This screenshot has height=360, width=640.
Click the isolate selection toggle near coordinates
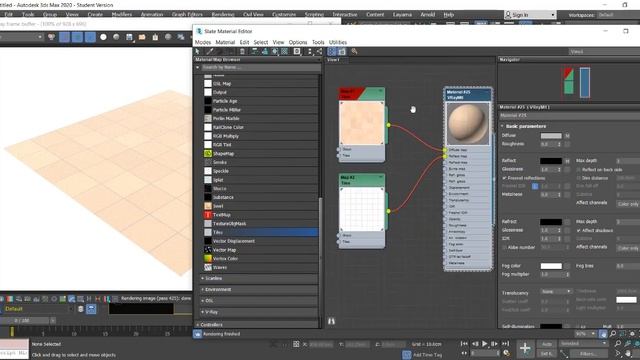click(x=296, y=344)
